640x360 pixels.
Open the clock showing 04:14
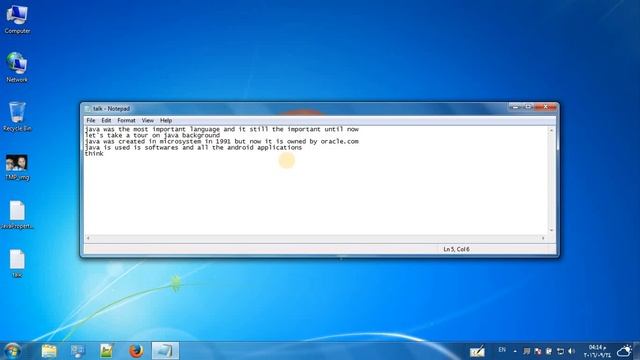click(x=597, y=351)
